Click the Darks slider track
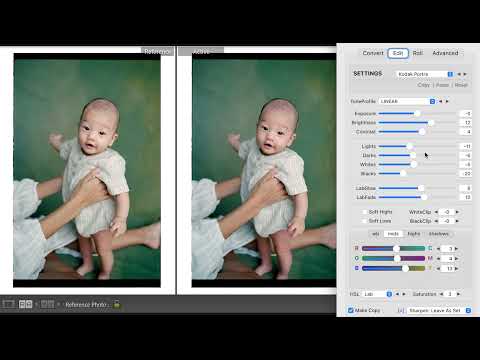This screenshot has width=480, height=360. 417,155
